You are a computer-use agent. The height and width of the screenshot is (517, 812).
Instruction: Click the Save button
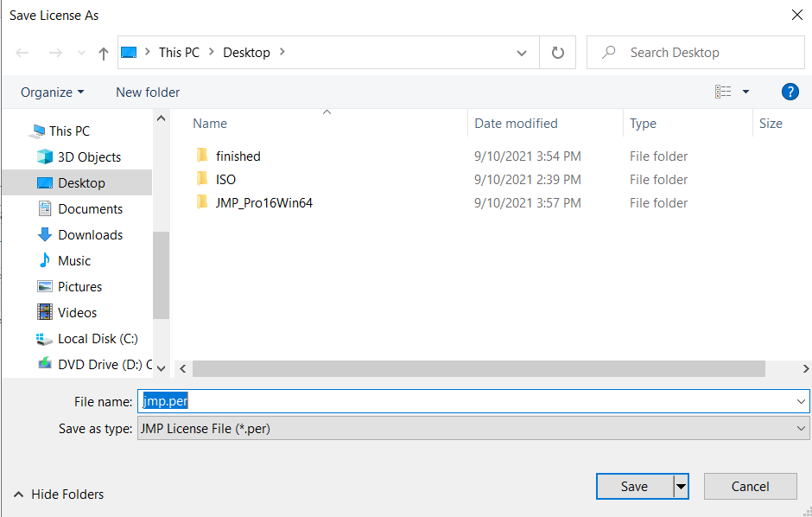pos(634,487)
